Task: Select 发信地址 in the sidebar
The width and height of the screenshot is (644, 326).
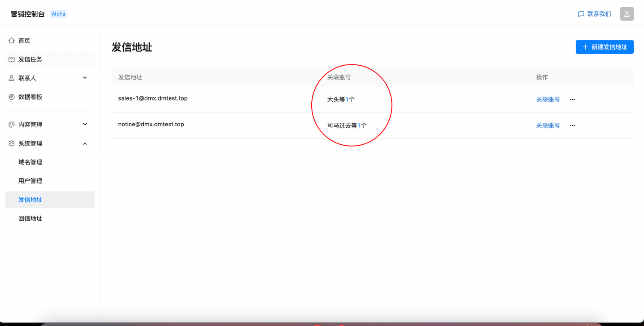Action: (50, 200)
